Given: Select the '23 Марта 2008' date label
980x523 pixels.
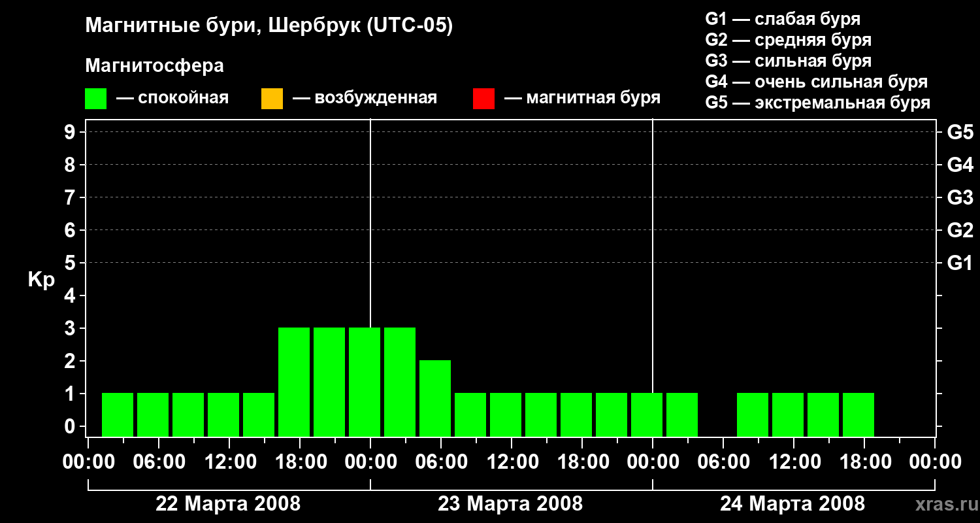Looking at the screenshot, I should pyautogui.click(x=510, y=503).
